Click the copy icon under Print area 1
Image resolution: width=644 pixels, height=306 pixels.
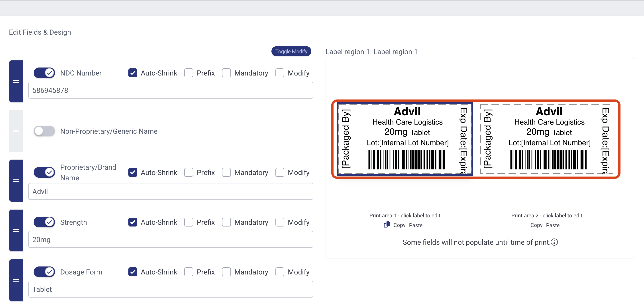pyautogui.click(x=387, y=225)
